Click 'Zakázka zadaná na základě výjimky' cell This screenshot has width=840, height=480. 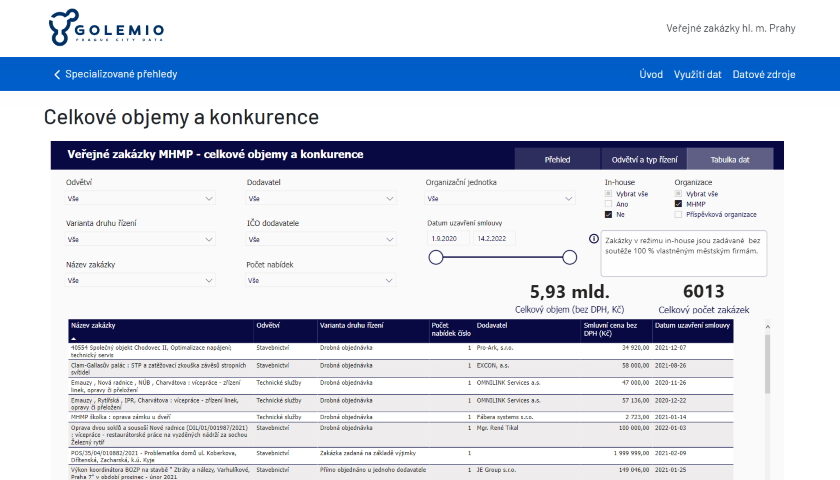[368, 453]
